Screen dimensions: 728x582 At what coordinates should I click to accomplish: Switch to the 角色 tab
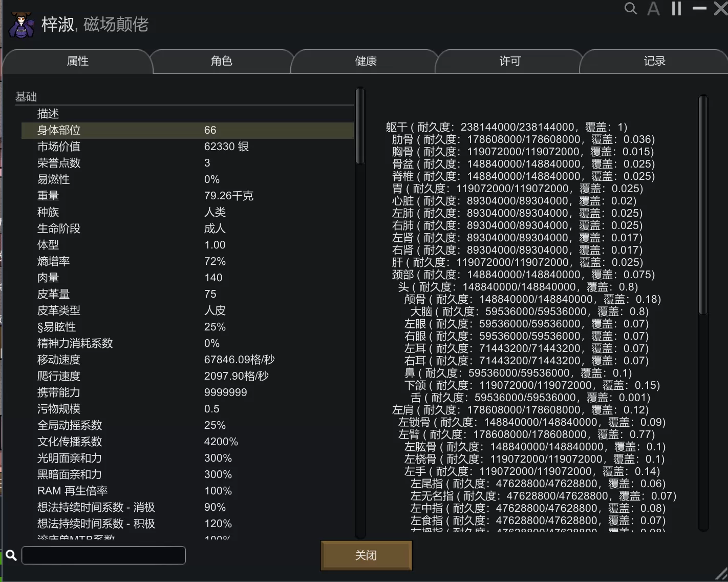pos(221,61)
